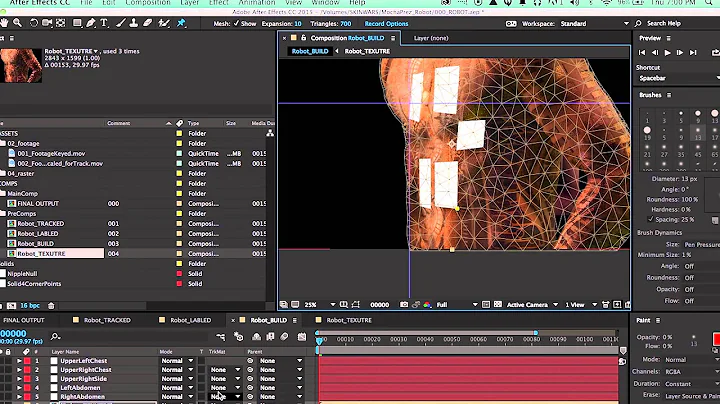Toggle transparency grid icon in viewer
Image resolution: width=720 pixels, height=404 pixels.
[x=497, y=304]
